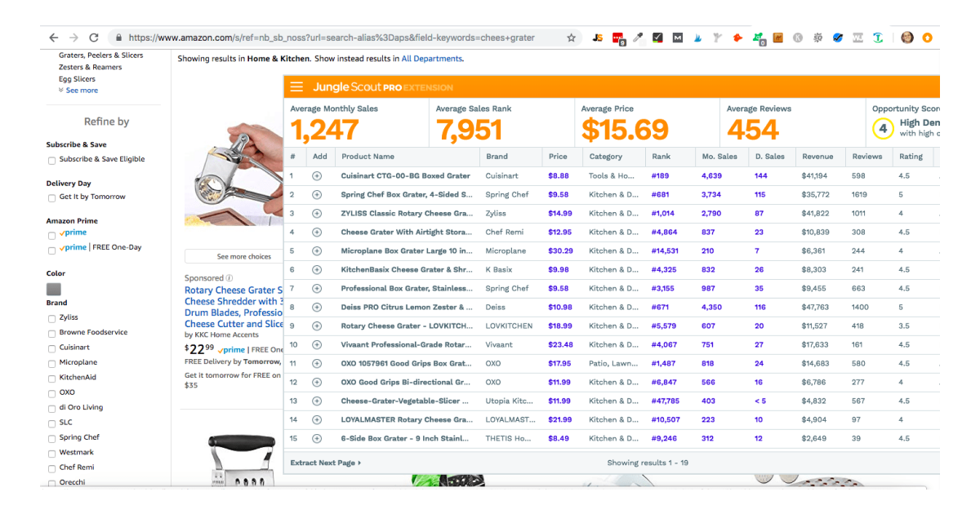The width and height of the screenshot is (980, 514).
Task: Bookmark this page with the star icon
Action: 572,38
